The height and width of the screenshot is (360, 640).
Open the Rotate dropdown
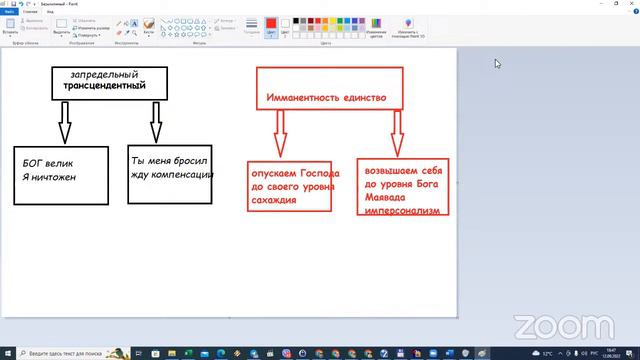(87, 36)
